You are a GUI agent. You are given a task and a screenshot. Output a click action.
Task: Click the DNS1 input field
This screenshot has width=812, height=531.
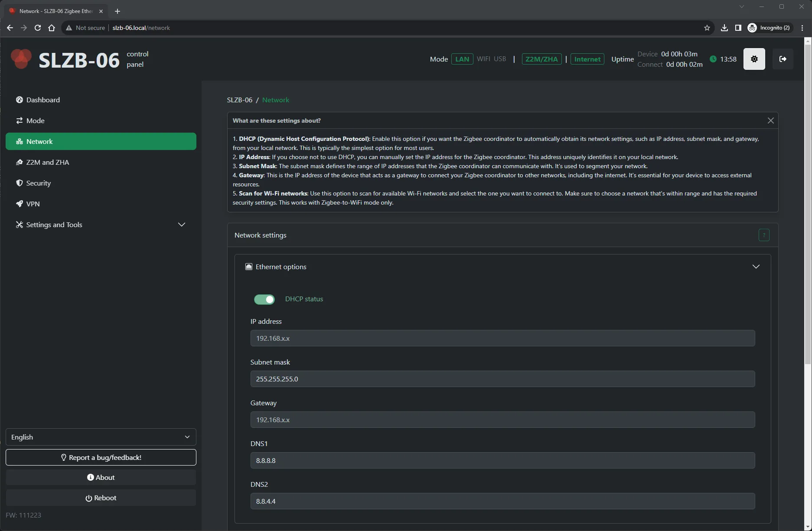(x=502, y=460)
